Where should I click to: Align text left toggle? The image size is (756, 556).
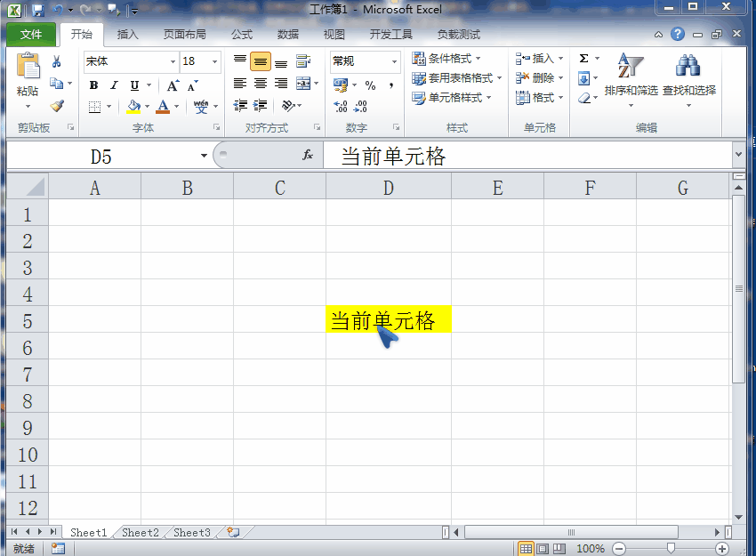point(240,84)
